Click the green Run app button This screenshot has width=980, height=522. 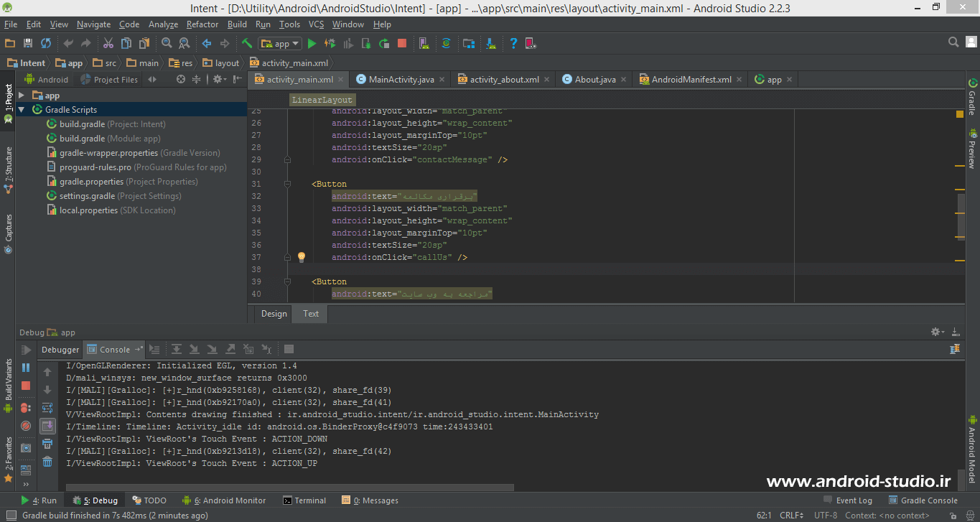coord(312,44)
